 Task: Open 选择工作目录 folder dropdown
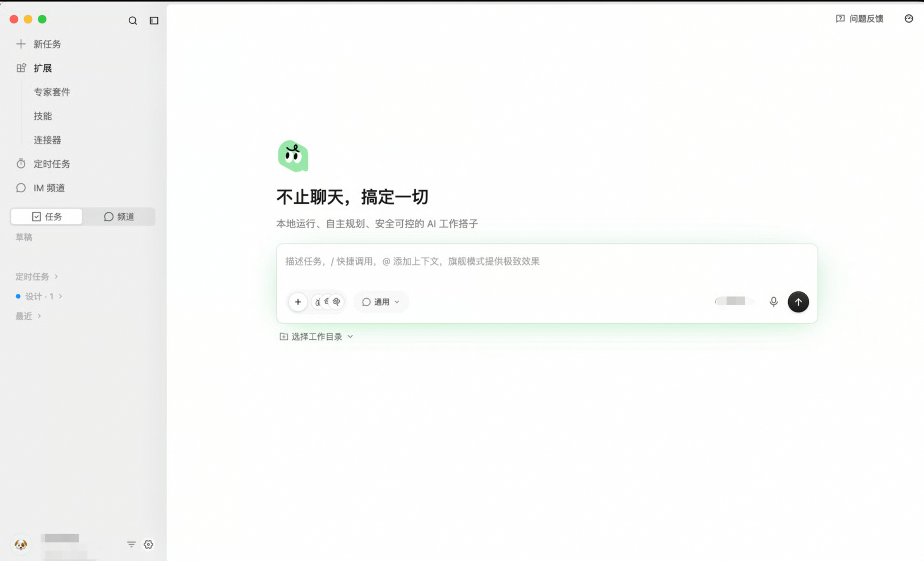[316, 337]
